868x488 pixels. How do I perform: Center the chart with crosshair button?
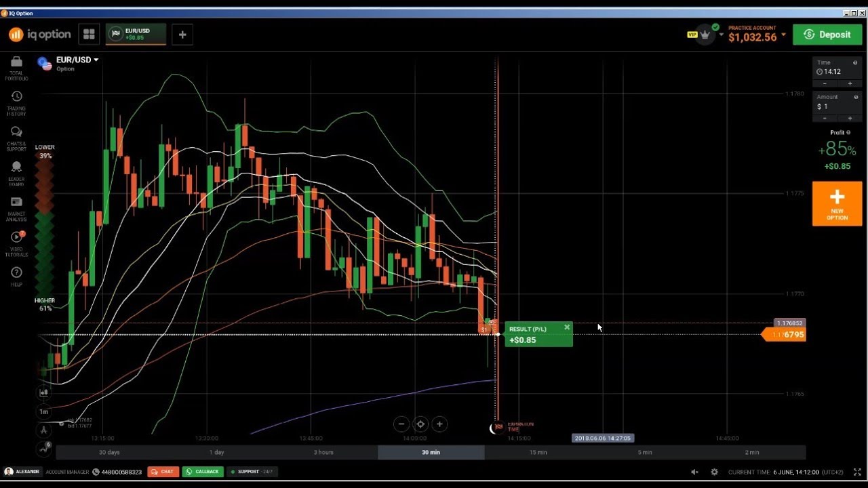420,424
